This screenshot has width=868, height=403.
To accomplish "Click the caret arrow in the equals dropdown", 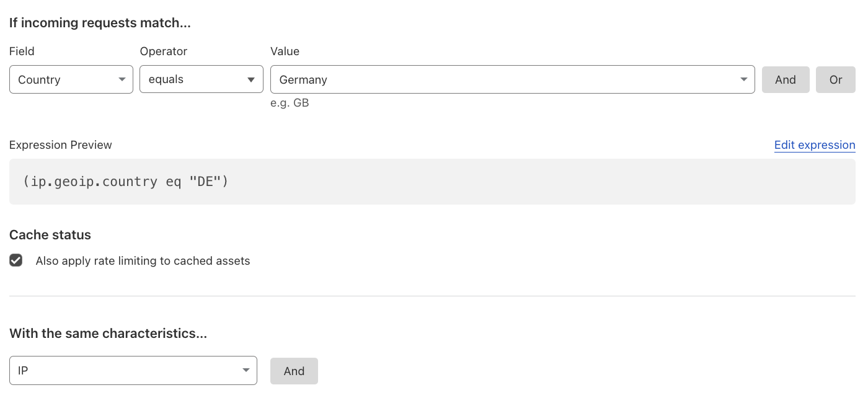I will click(x=251, y=80).
